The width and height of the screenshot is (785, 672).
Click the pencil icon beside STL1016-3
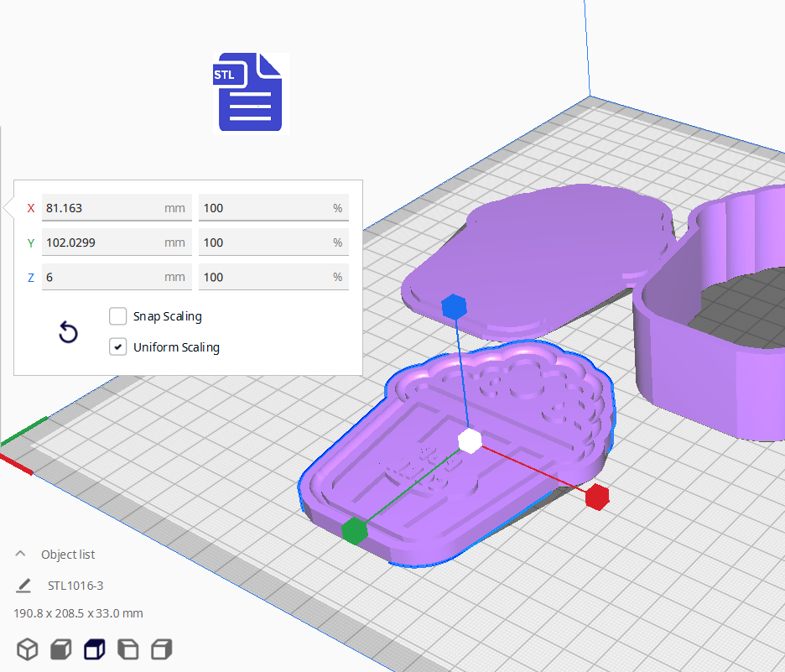coord(23,586)
